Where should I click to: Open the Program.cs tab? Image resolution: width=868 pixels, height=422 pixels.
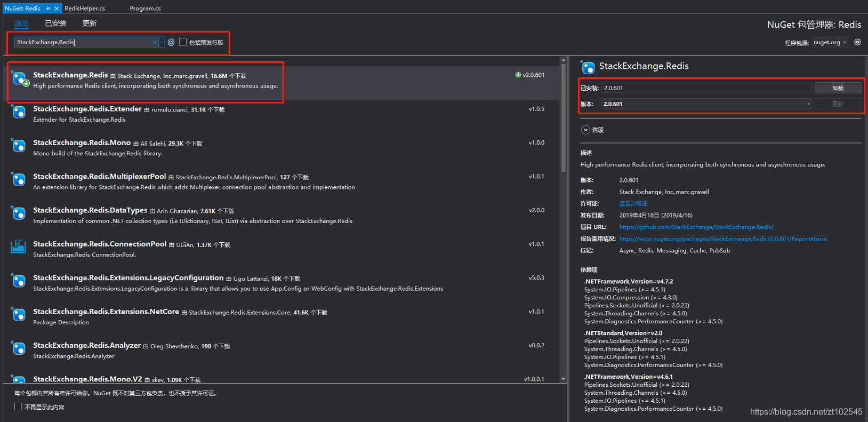145,8
